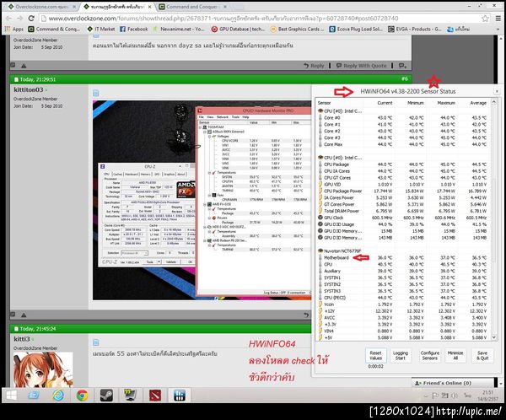506x420 pixels.
Task: Click the system tray volume icon
Action: (x=455, y=396)
